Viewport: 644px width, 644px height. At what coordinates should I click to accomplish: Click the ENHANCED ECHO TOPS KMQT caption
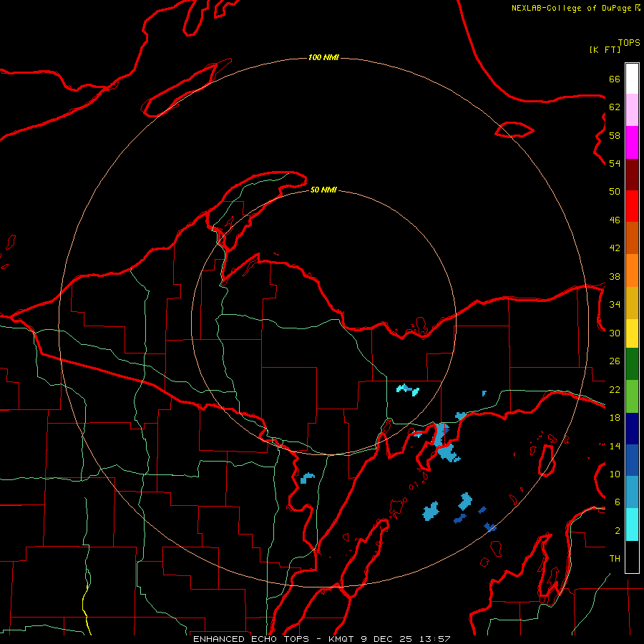(322, 639)
